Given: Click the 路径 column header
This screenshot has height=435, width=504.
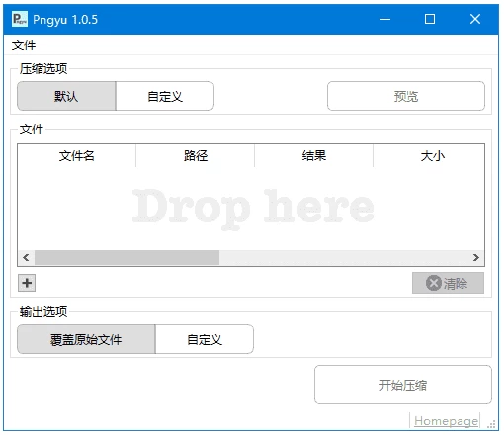Looking at the screenshot, I should coord(195,155).
